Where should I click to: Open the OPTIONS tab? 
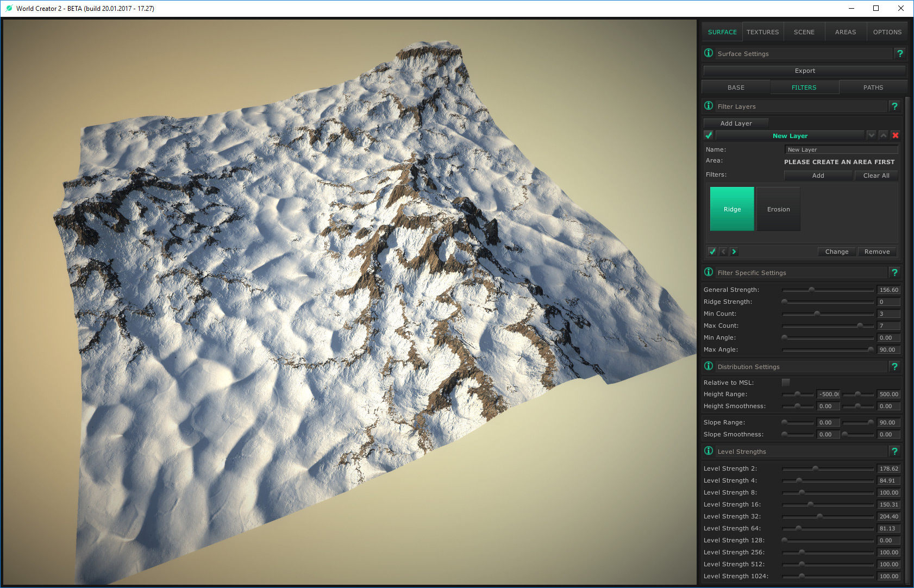tap(887, 32)
